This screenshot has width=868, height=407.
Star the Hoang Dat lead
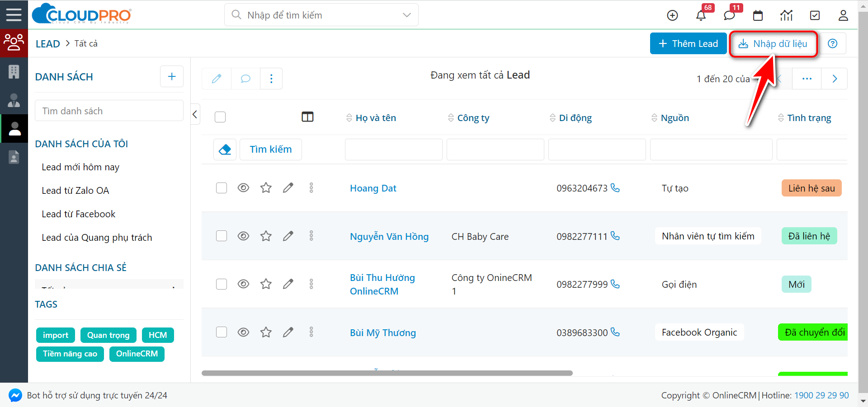click(266, 187)
